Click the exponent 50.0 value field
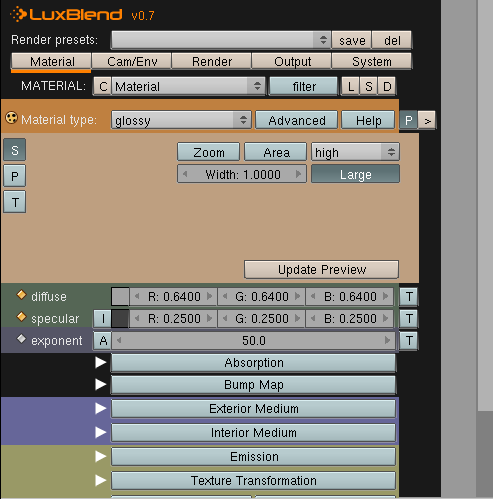Screen dimensions: 493x499 (x=254, y=341)
